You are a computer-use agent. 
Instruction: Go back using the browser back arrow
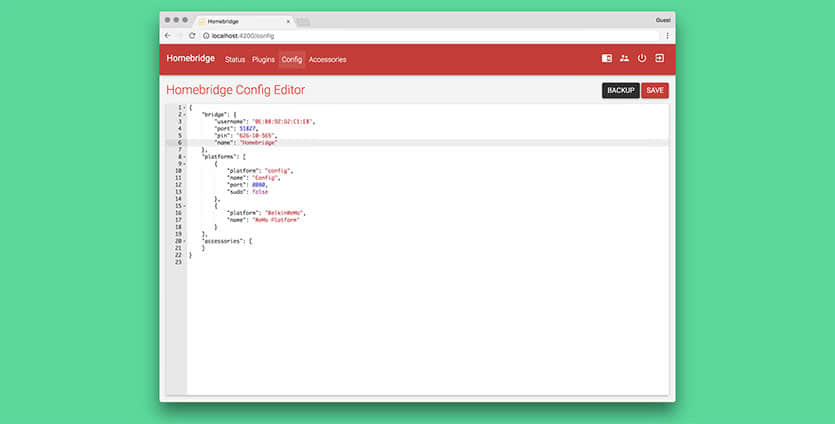point(168,35)
